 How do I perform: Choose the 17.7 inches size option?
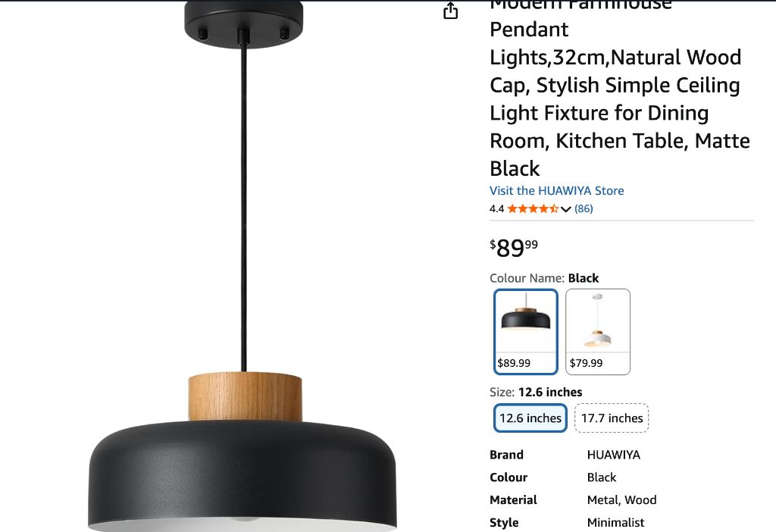(612, 418)
